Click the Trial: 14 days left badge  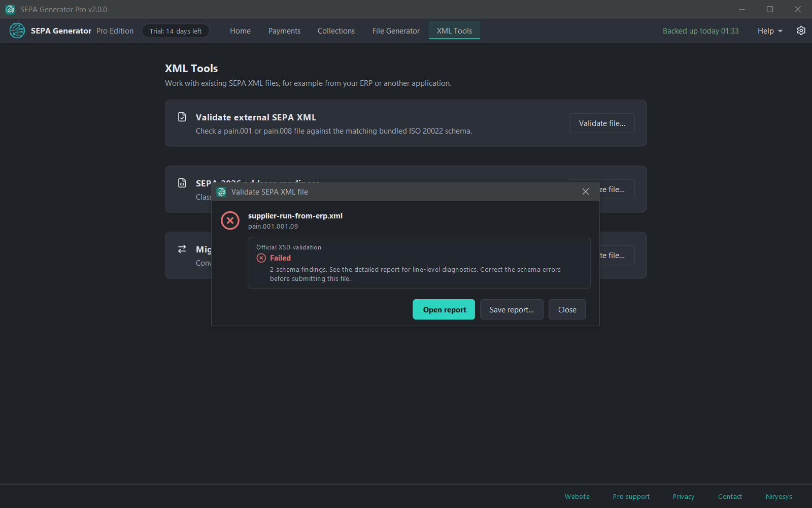point(176,31)
